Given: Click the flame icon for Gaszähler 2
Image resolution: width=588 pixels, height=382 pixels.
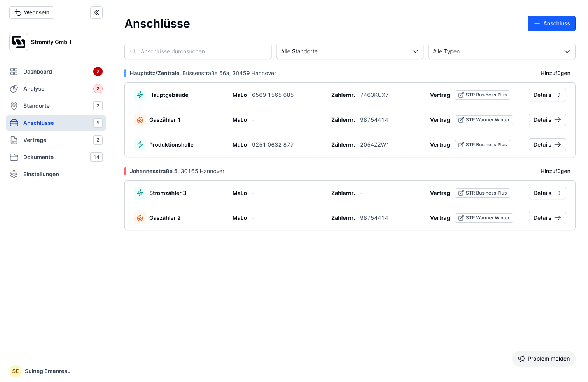Looking at the screenshot, I should click(140, 218).
